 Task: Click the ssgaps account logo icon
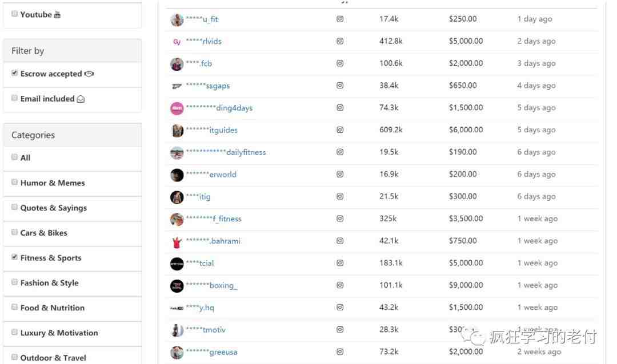177,86
